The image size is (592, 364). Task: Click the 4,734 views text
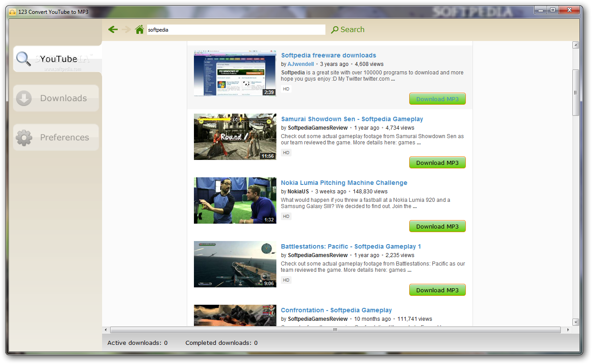click(400, 128)
